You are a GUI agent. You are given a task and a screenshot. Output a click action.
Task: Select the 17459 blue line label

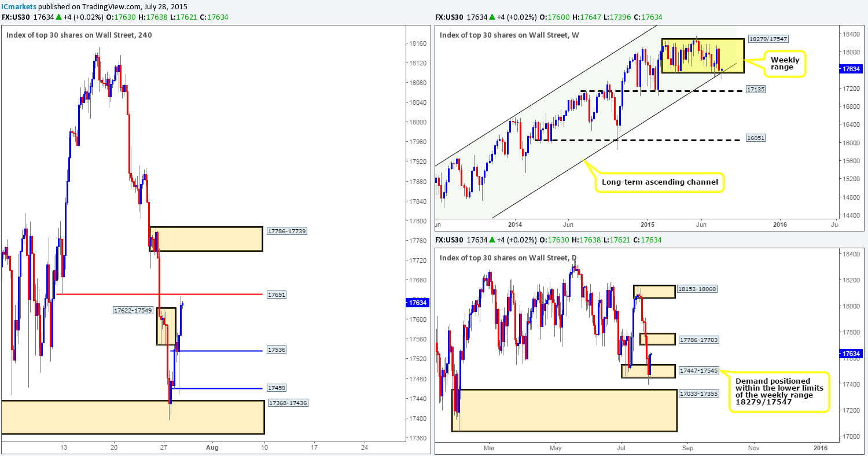277,388
